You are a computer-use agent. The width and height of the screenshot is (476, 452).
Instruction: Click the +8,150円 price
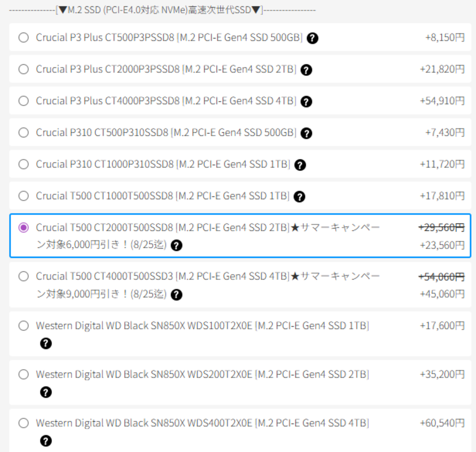click(x=445, y=37)
